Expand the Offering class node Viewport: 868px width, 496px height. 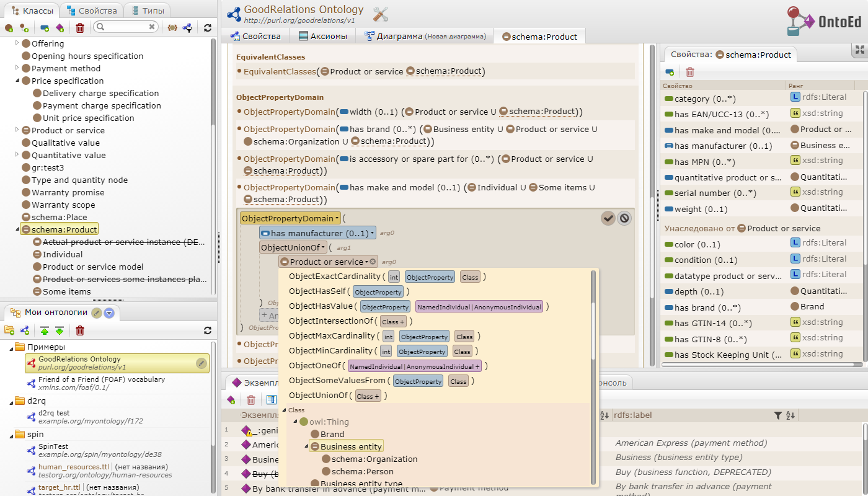17,43
